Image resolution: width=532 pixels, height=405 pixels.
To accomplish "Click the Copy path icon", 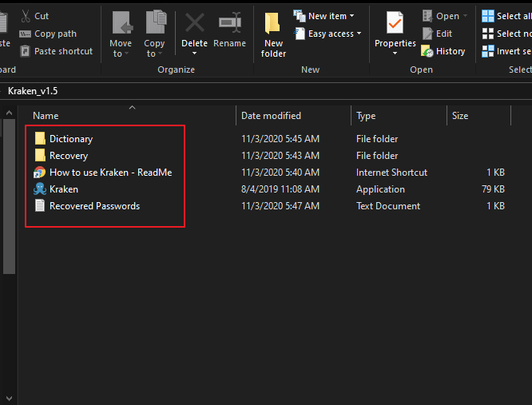I will [25, 34].
